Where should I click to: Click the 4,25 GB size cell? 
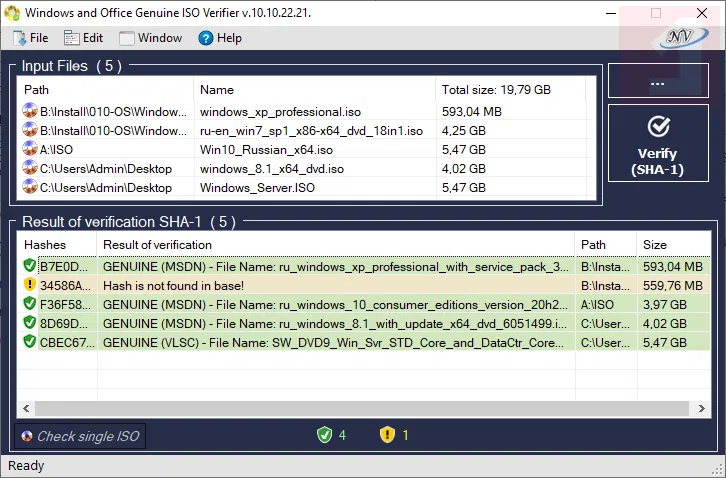(463, 131)
